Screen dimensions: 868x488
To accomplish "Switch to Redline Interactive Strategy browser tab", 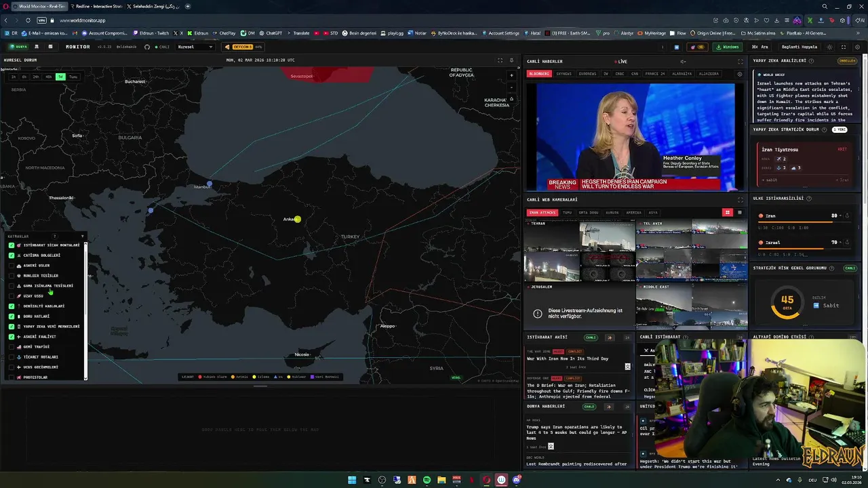I will tap(96, 6).
